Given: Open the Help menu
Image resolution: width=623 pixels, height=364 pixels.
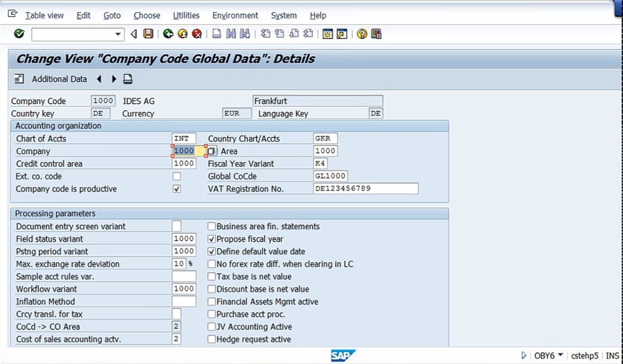Looking at the screenshot, I should coord(318,16).
